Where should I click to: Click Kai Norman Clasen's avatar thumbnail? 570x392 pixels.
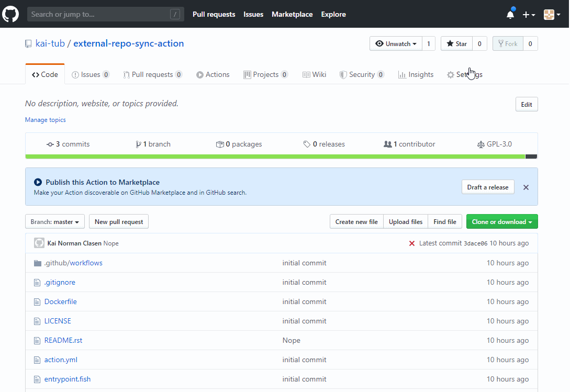click(39, 243)
